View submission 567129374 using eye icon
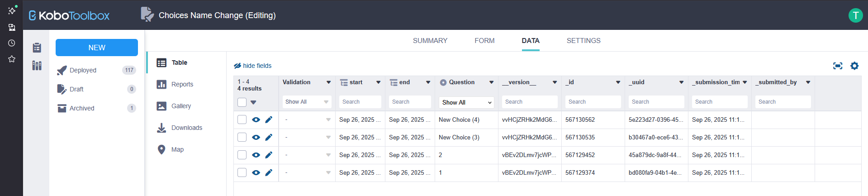This screenshot has height=196, width=868. [x=256, y=173]
